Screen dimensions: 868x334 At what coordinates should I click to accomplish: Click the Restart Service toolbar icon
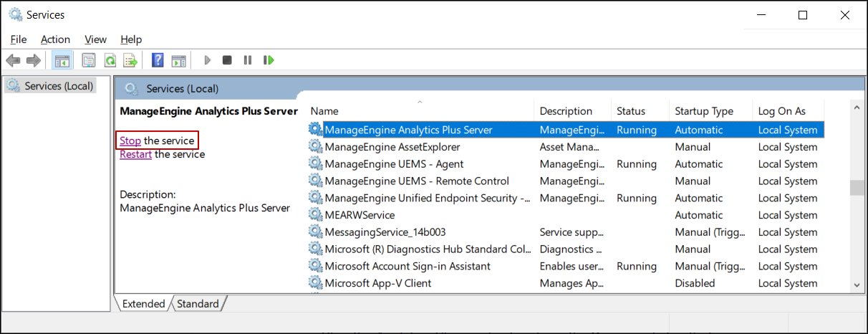(x=269, y=60)
